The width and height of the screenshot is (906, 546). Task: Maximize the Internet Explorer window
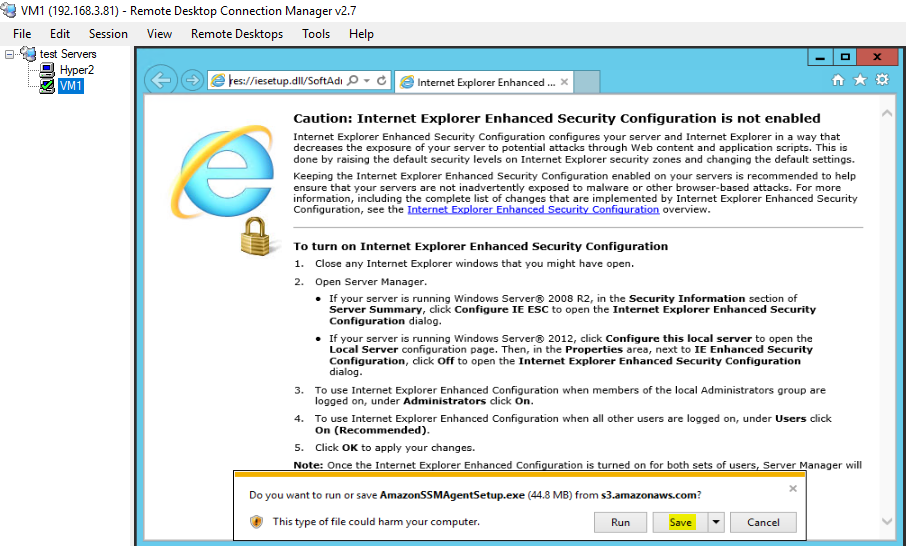(x=845, y=57)
